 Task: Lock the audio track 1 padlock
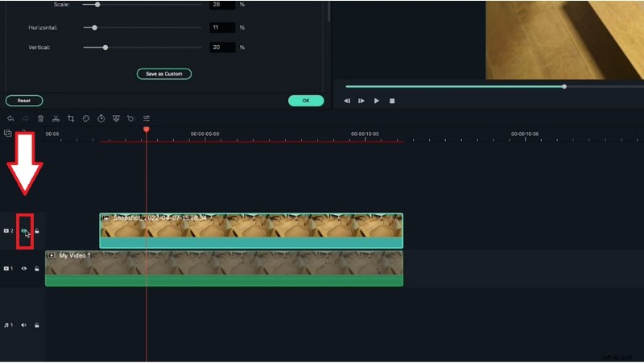(37, 325)
